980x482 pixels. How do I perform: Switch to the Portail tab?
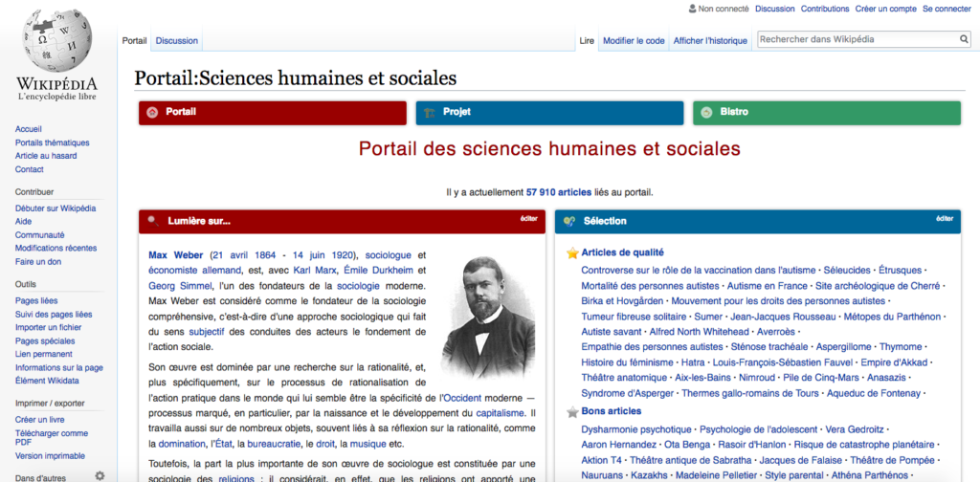pyautogui.click(x=134, y=40)
